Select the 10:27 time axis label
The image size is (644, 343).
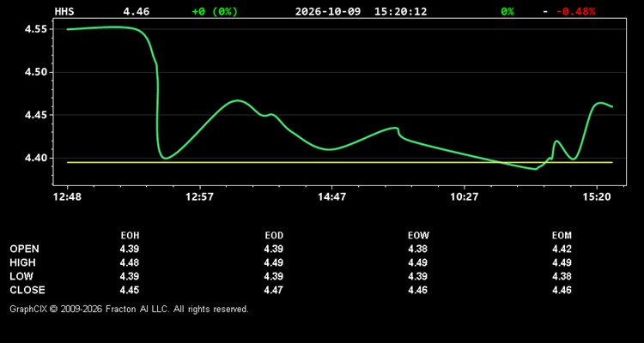pyautogui.click(x=464, y=197)
